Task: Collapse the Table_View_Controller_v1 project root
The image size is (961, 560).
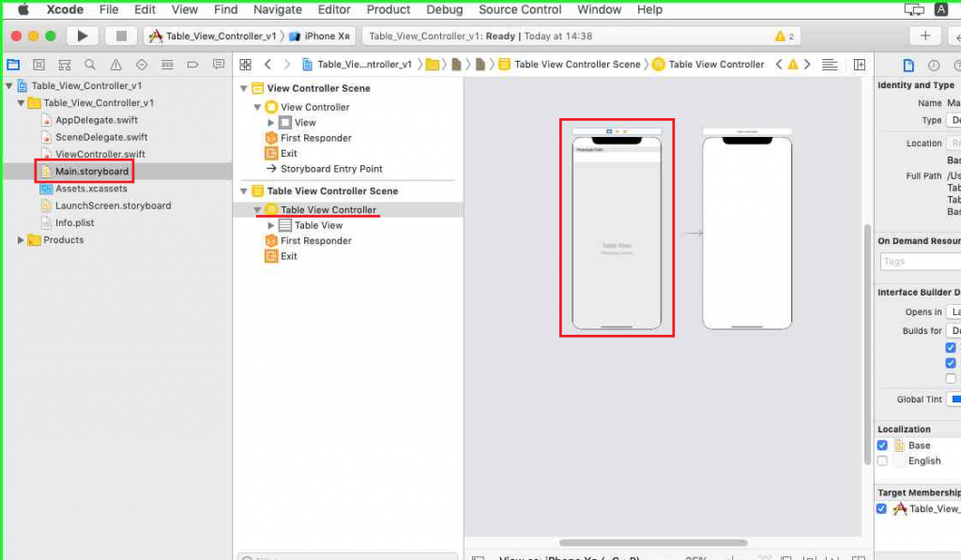Action: 9,85
